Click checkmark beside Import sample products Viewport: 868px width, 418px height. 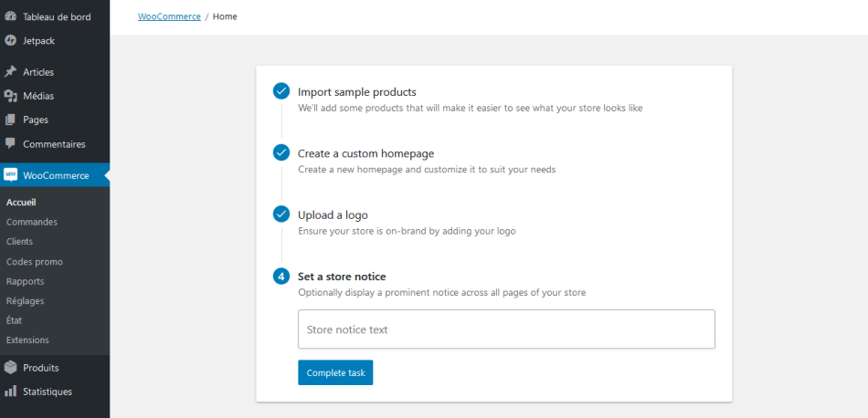[x=281, y=91]
